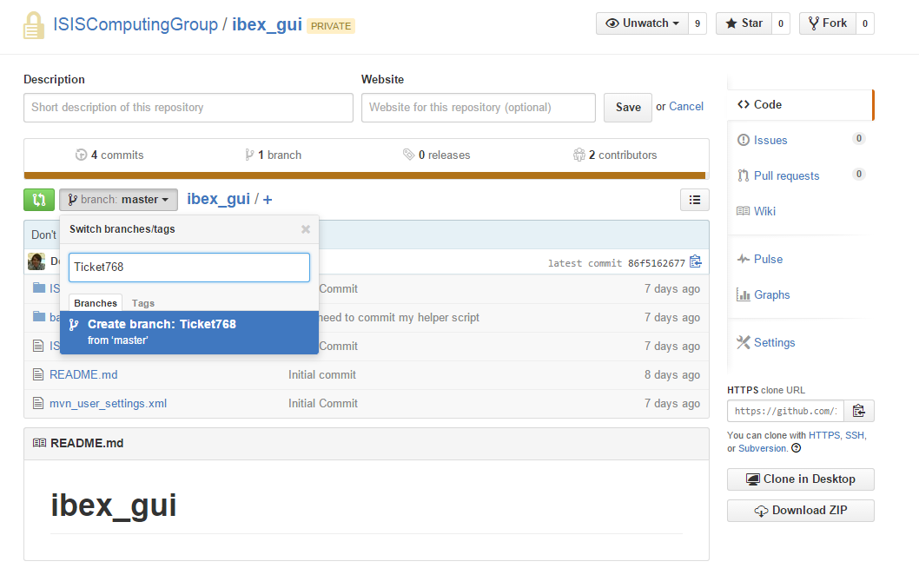Open the repository Wiki
Viewport: 919px width, 588px height.
[x=764, y=211]
